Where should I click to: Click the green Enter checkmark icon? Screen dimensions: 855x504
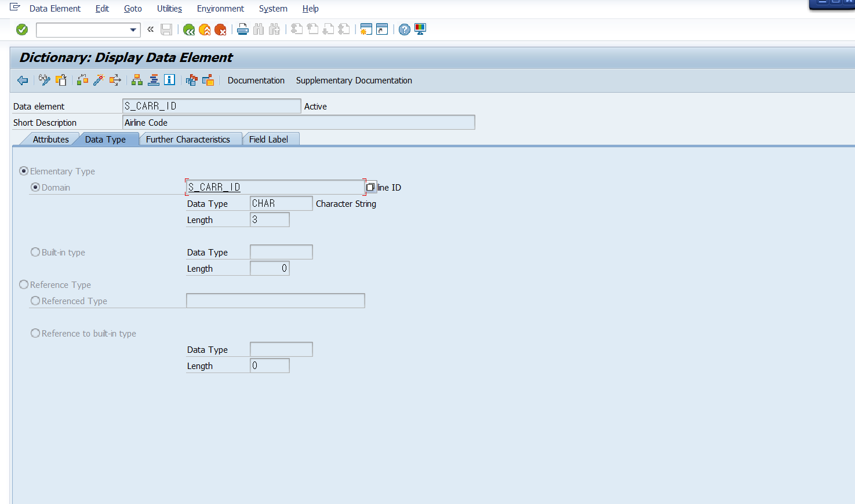pyautogui.click(x=22, y=30)
